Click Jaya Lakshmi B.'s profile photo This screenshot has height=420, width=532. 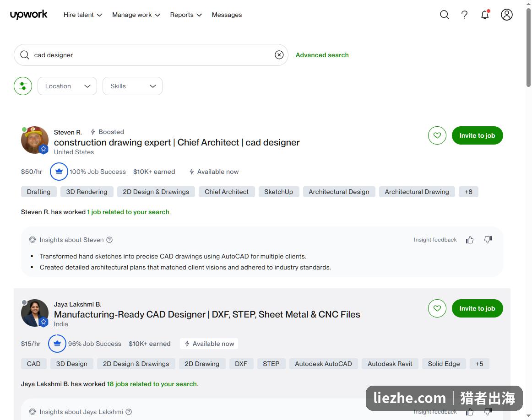coord(35,313)
